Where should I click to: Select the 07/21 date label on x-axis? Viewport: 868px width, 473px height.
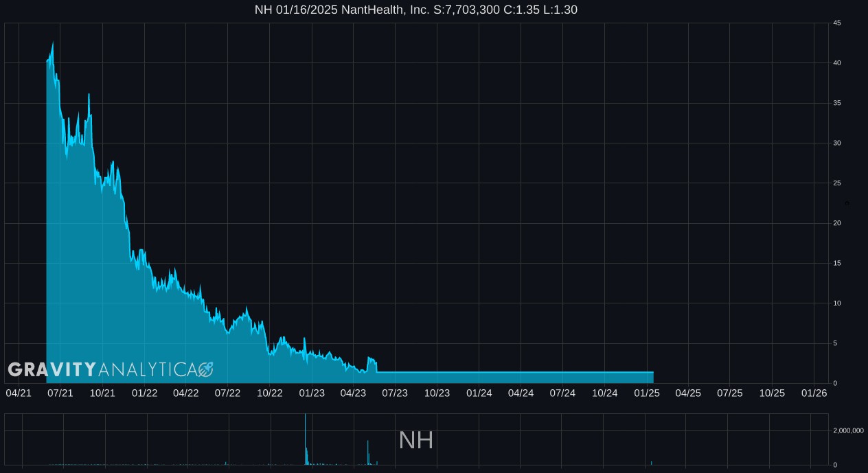(60, 393)
